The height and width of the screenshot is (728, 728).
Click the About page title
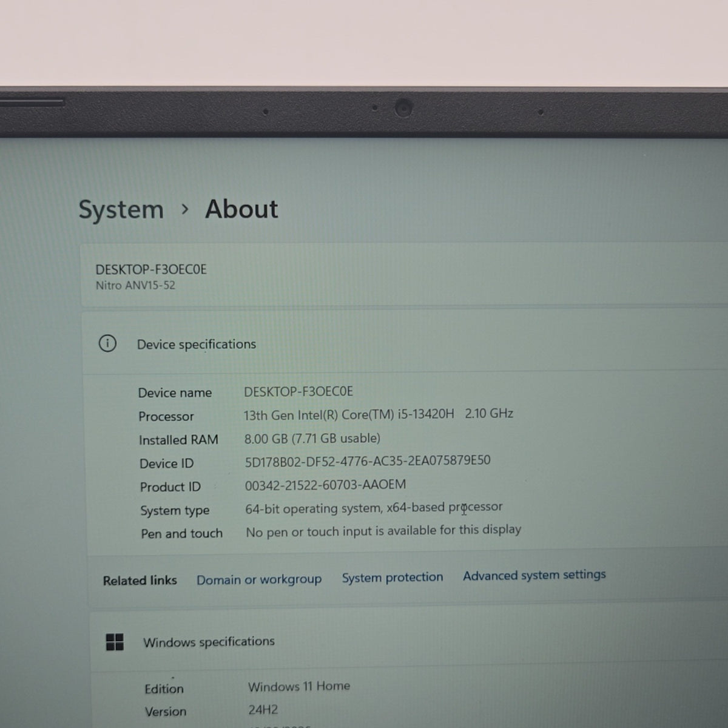click(241, 209)
